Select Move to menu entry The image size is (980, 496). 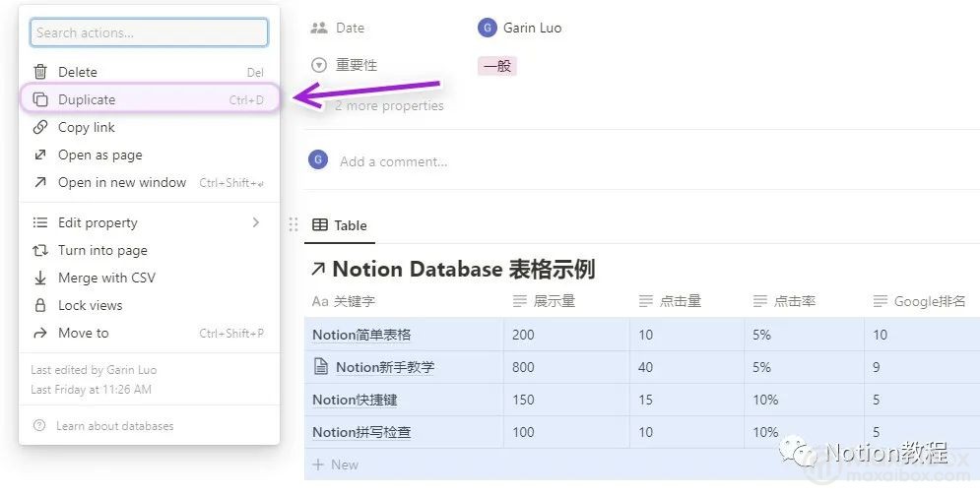coord(149,333)
